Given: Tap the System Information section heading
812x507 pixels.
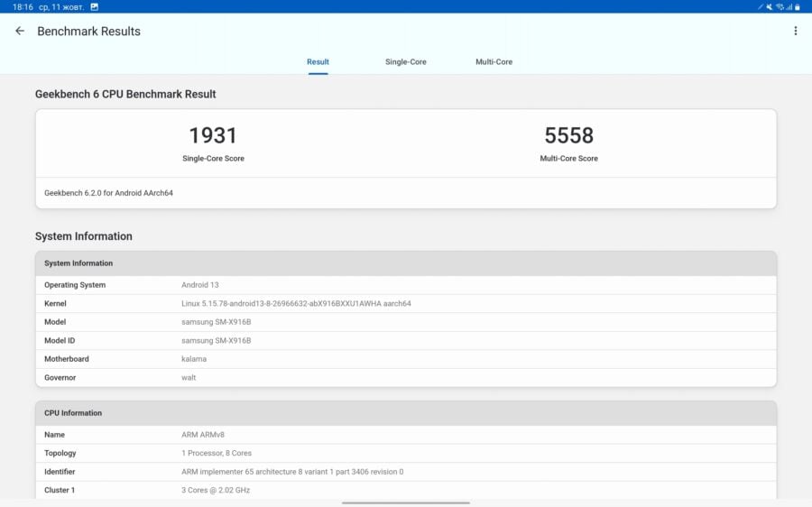Looking at the screenshot, I should (x=83, y=236).
